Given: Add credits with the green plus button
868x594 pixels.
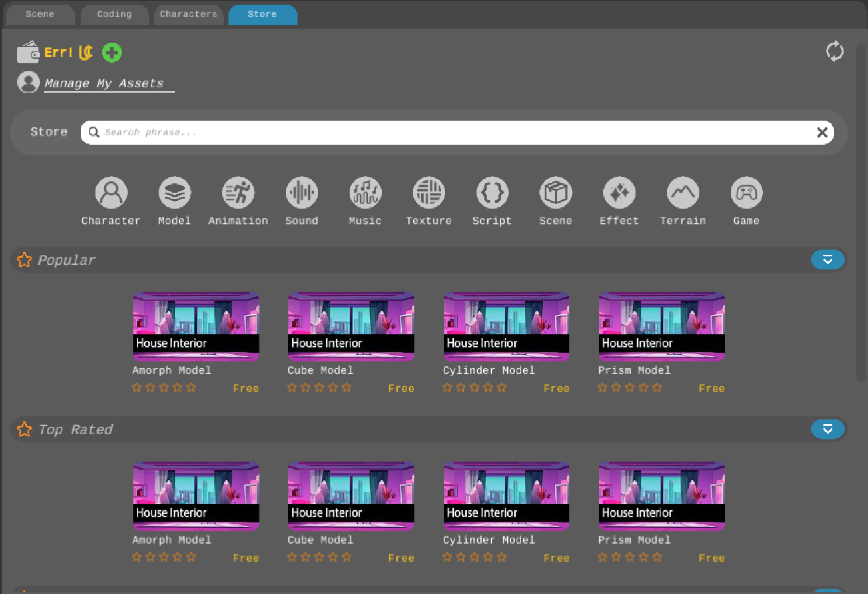Looking at the screenshot, I should pyautogui.click(x=112, y=53).
